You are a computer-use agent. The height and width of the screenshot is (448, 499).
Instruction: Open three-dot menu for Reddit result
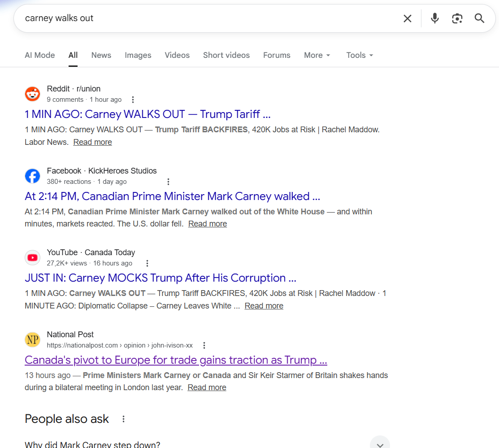click(x=133, y=100)
